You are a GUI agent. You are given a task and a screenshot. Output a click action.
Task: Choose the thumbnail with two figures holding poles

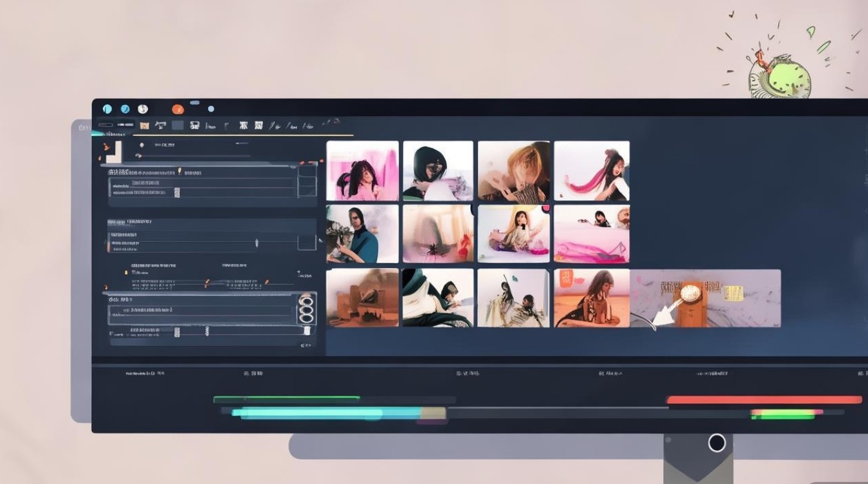pyautogui.click(x=513, y=297)
